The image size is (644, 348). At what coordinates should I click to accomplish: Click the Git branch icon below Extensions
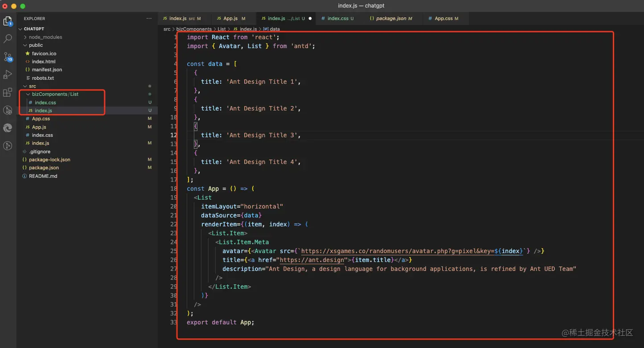(8, 110)
